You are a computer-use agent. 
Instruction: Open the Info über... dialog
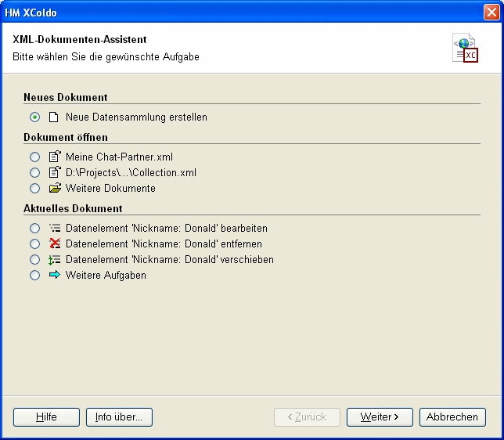tap(119, 417)
